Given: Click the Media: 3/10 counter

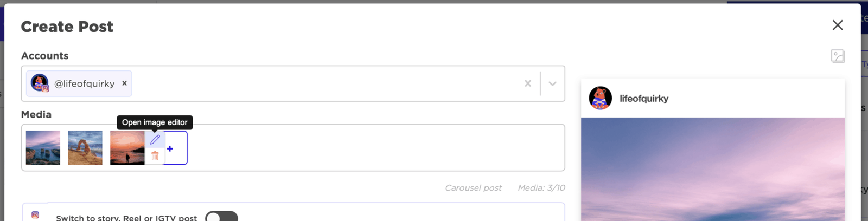Looking at the screenshot, I should [541, 188].
